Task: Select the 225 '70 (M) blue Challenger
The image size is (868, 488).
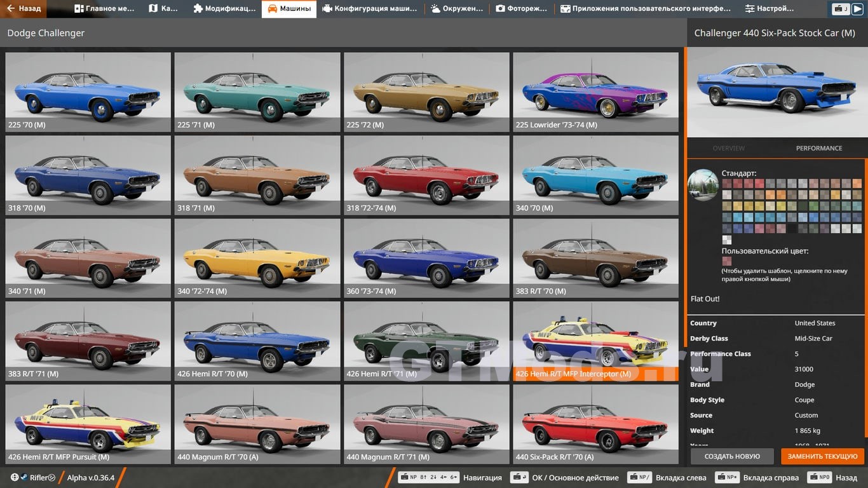Action: point(88,91)
